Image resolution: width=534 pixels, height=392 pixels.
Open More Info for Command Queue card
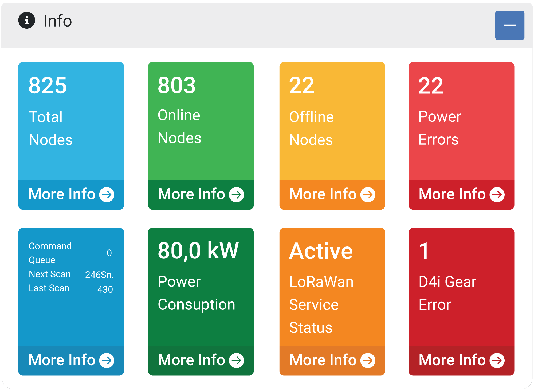71,360
